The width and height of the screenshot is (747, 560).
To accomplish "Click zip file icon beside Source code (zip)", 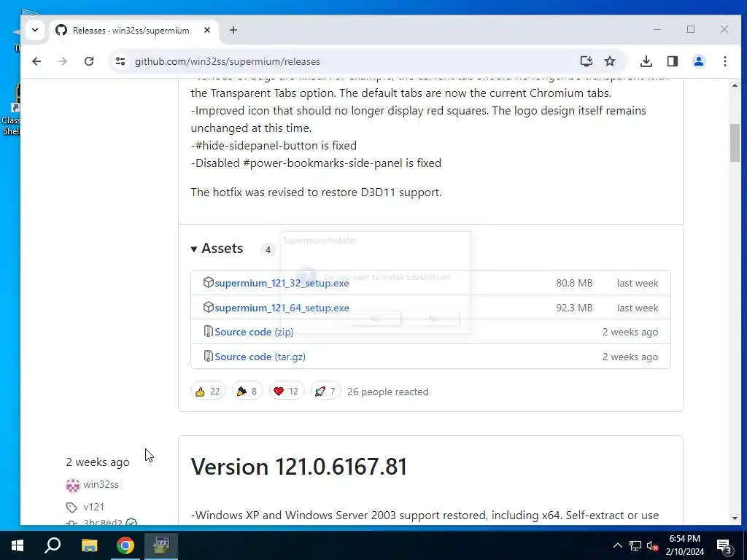I will point(208,332).
